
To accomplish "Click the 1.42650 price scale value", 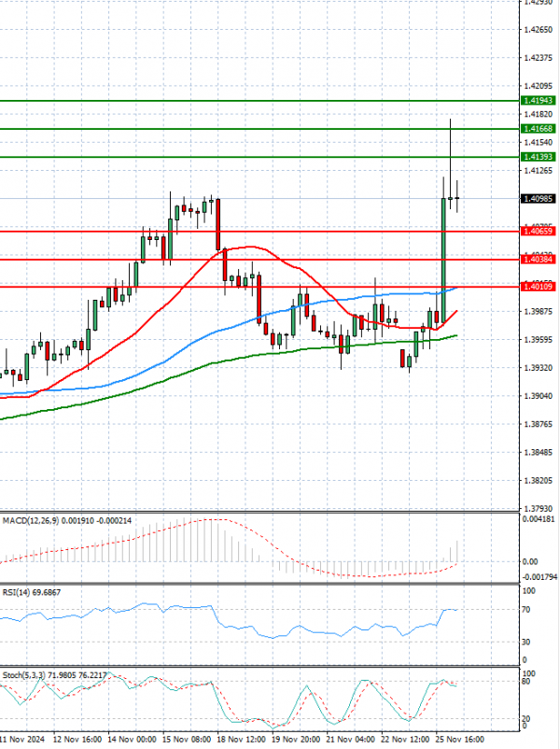I will (538, 30).
